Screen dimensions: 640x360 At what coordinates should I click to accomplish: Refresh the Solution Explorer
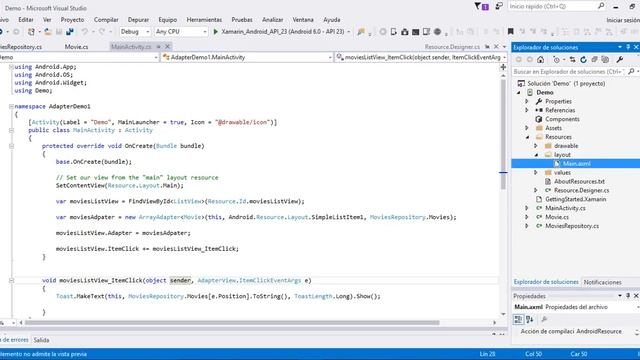(583, 60)
